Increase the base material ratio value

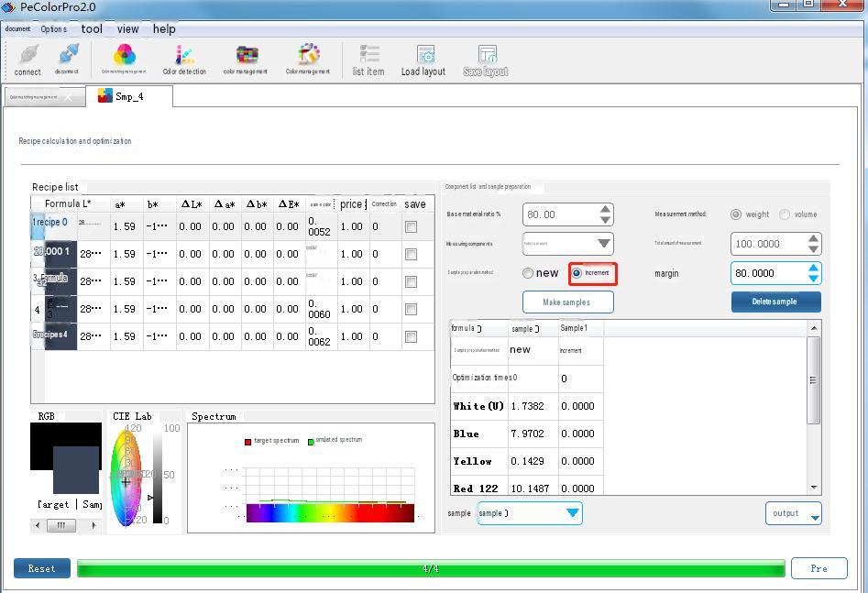coord(606,209)
